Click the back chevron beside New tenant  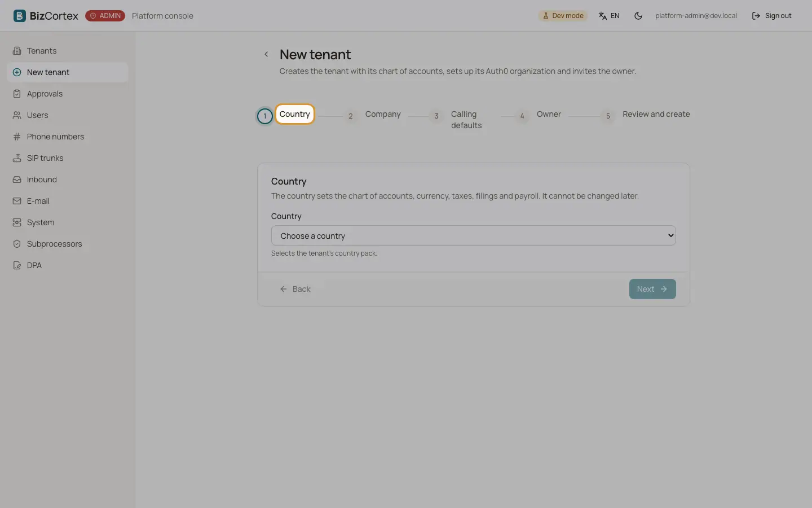(266, 54)
